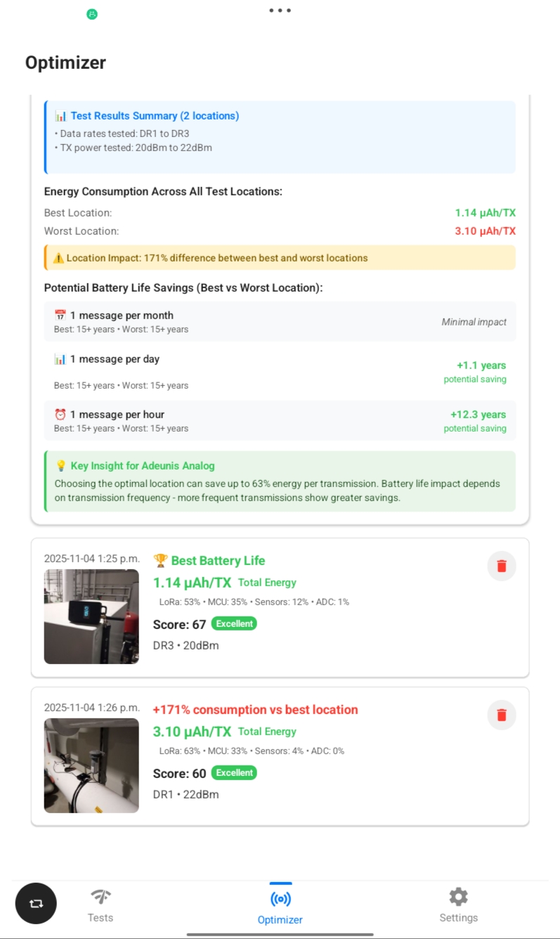
Task: Open the three-dot overflow menu
Action: (280, 10)
